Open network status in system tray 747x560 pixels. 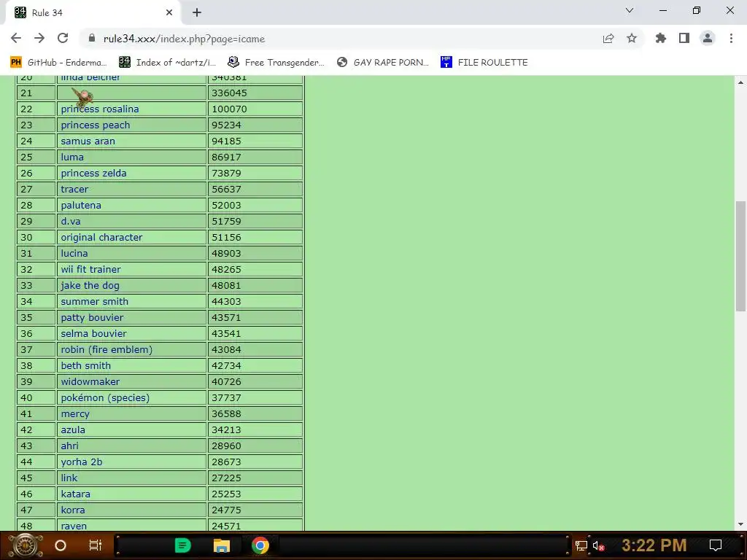click(581, 545)
